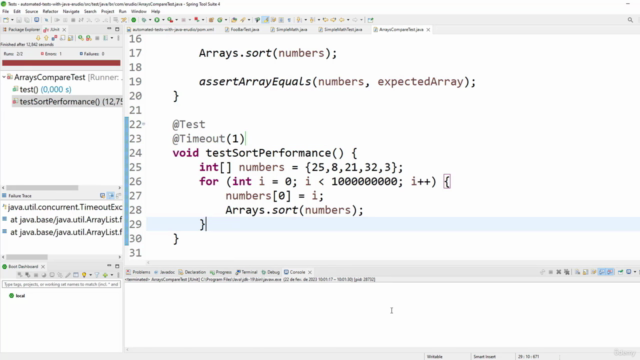Open the Debug configurations dropdown arrow

(150, 20)
